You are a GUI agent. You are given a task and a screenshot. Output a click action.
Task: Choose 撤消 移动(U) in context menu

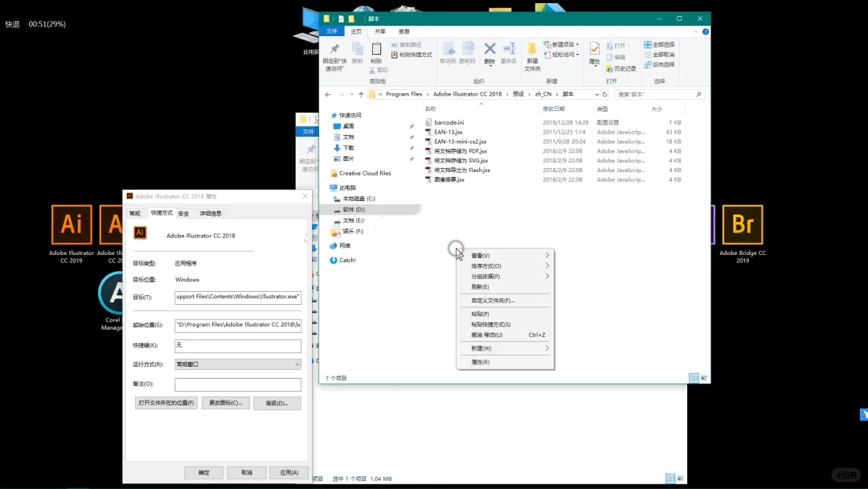click(x=505, y=335)
